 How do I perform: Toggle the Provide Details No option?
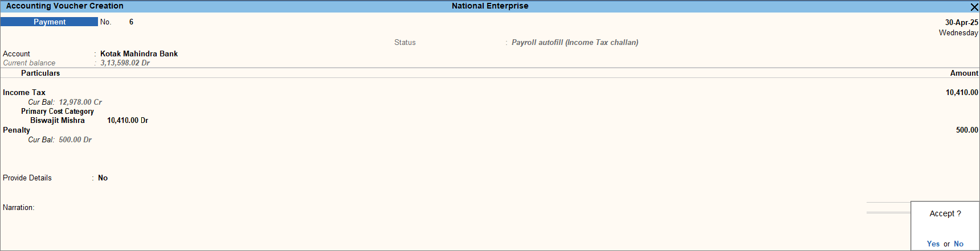click(x=103, y=178)
